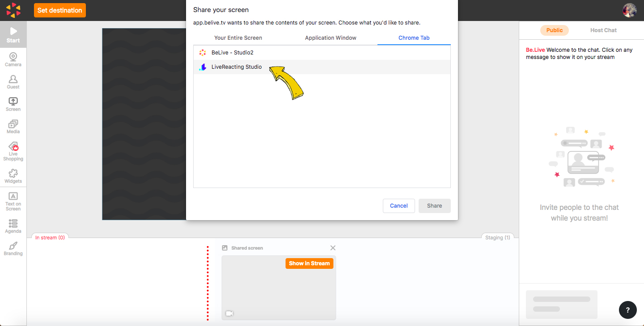Click the user profile avatar
This screenshot has height=326, width=644.
coord(630,10)
